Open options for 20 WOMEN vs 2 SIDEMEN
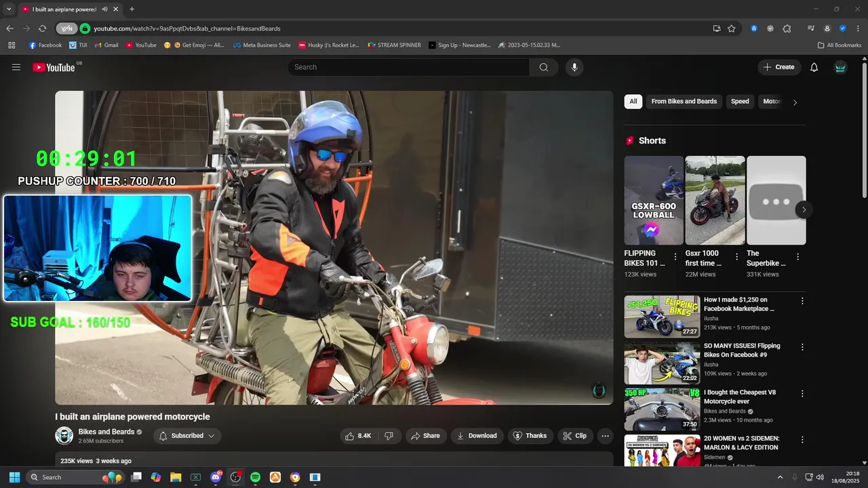868x488 pixels. pyautogui.click(x=802, y=439)
